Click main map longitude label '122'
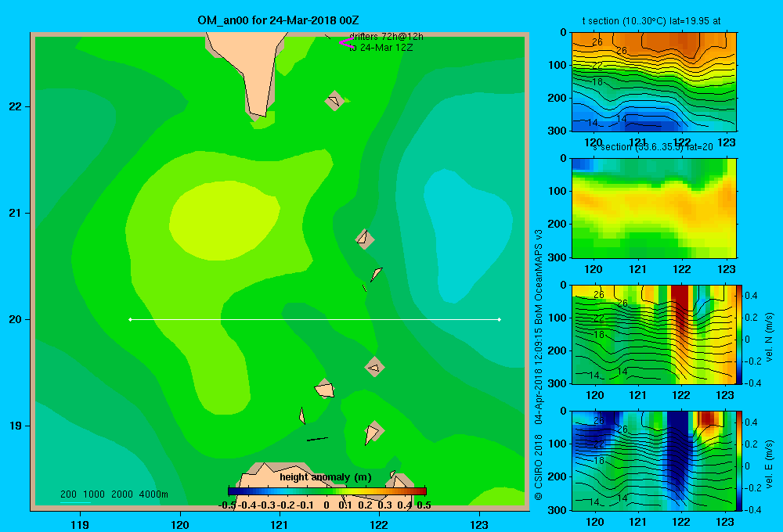 coord(379,524)
